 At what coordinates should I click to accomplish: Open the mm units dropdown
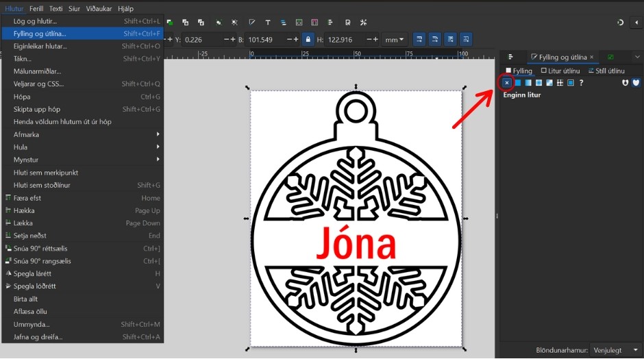point(395,40)
